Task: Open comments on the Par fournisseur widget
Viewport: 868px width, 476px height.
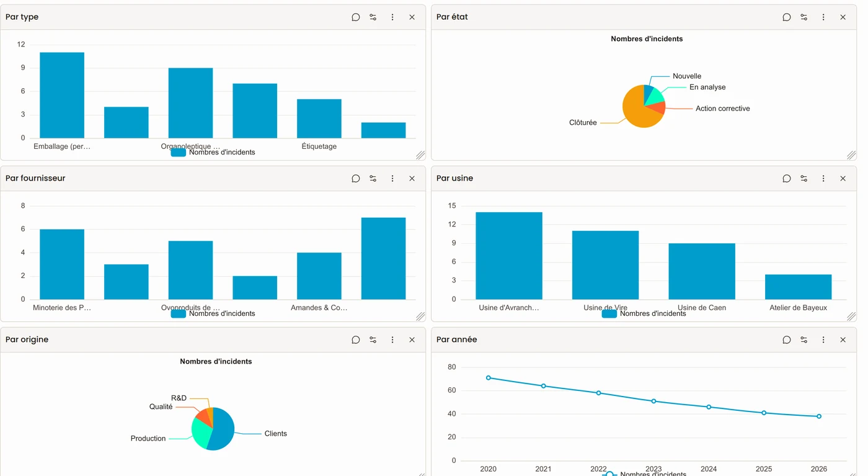Action: [356, 179]
